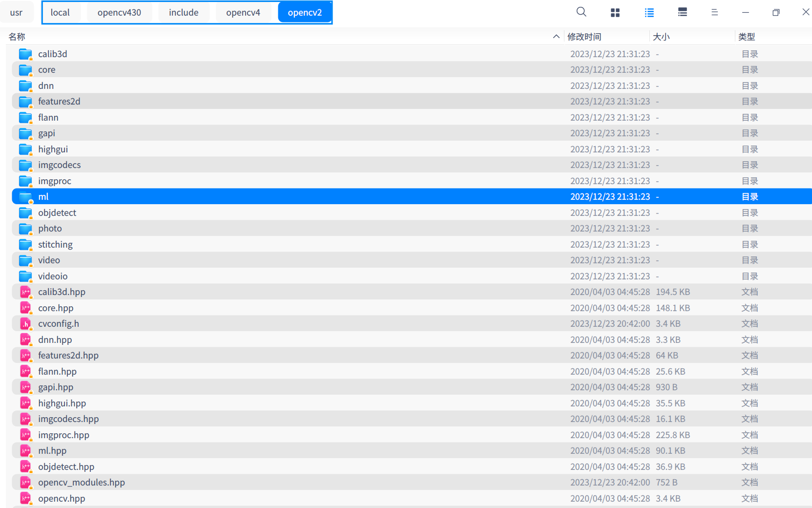Click the calib3d.hpp file icon
The width and height of the screenshot is (812, 508).
(x=25, y=292)
